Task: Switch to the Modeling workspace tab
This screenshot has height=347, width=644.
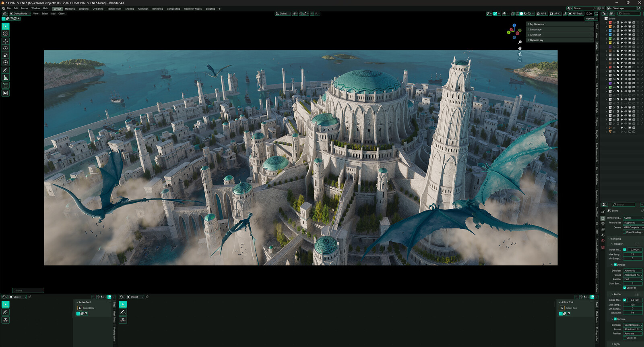Action: (x=70, y=8)
